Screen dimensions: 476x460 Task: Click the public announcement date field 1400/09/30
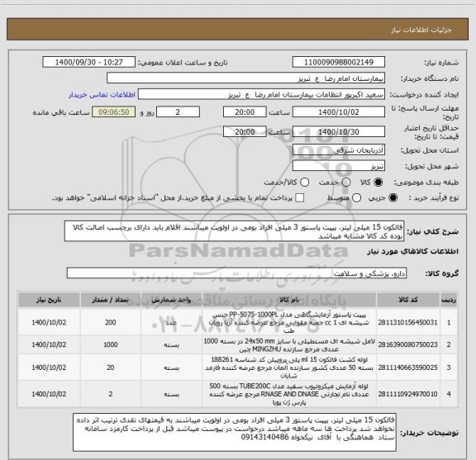tap(89, 62)
